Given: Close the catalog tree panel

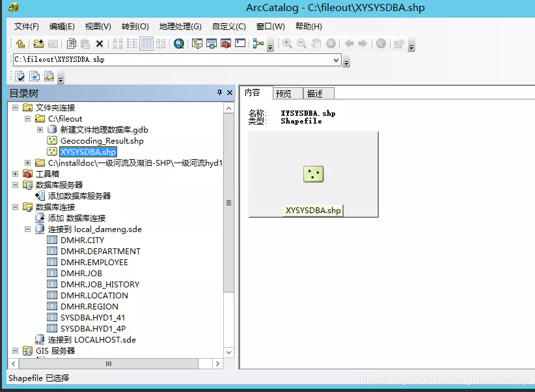Looking at the screenshot, I should pos(230,92).
